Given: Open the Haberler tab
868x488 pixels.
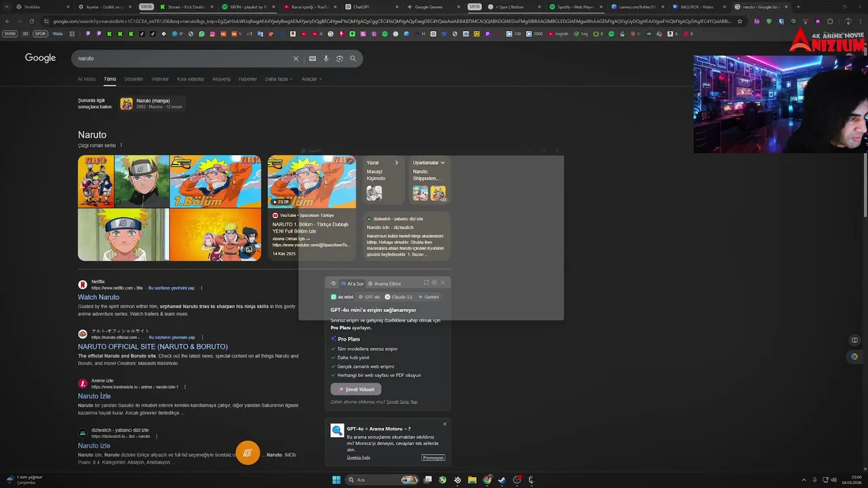Looking at the screenshot, I should point(248,79).
